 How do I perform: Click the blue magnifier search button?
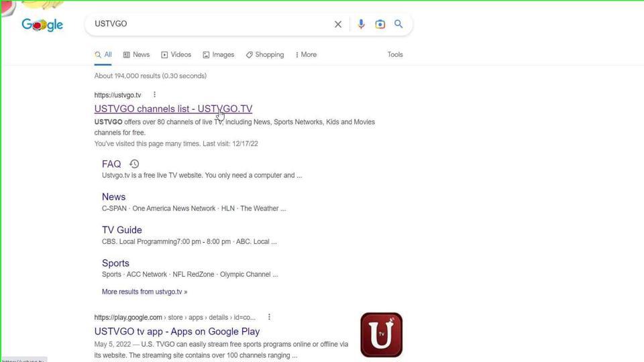click(398, 24)
